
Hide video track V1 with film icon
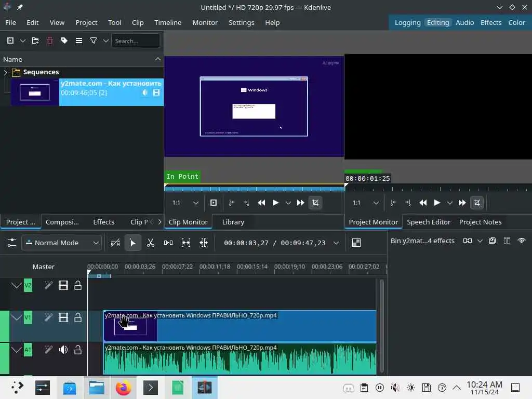coord(63,317)
